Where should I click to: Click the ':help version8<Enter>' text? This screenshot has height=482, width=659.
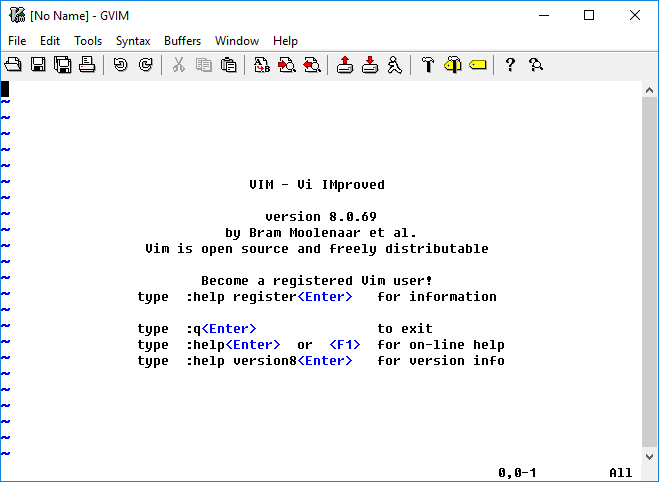[269, 361]
